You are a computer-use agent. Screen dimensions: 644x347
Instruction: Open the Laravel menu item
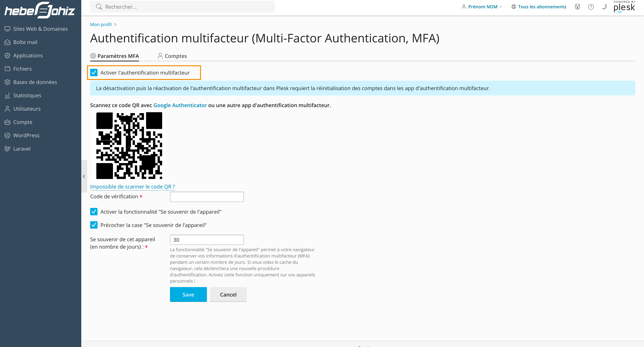(x=40, y=149)
